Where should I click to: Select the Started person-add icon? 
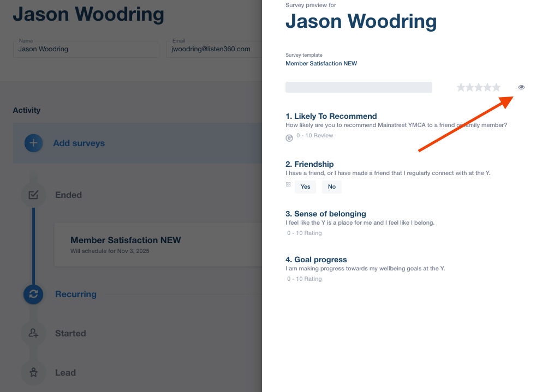pos(33,333)
